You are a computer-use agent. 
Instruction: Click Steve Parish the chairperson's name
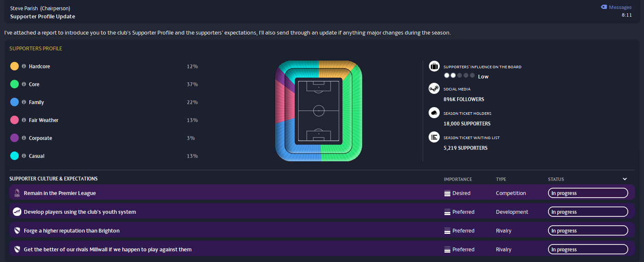pyautogui.click(x=24, y=8)
